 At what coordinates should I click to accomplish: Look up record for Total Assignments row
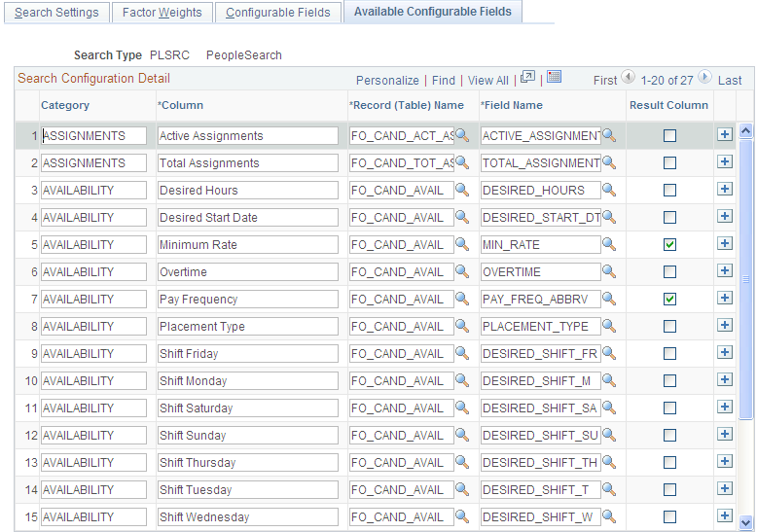[x=462, y=162]
